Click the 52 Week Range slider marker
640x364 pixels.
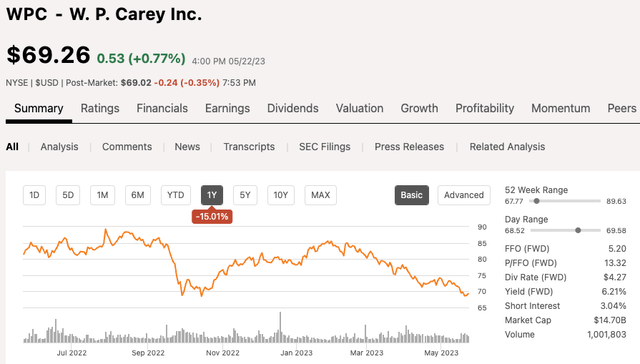pos(537,201)
